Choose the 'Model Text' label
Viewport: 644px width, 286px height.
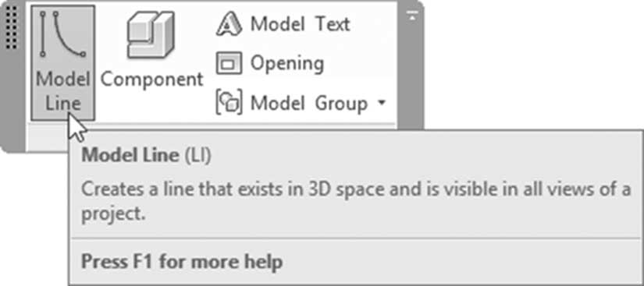(301, 23)
